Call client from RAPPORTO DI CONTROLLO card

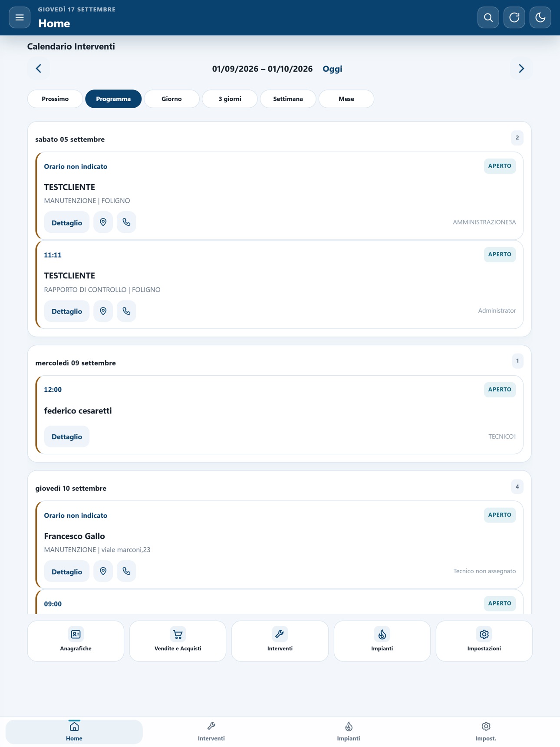tap(126, 311)
